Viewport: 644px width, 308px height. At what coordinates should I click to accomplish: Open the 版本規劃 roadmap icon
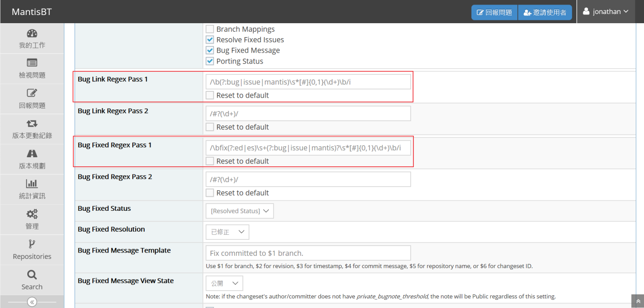coord(32,154)
